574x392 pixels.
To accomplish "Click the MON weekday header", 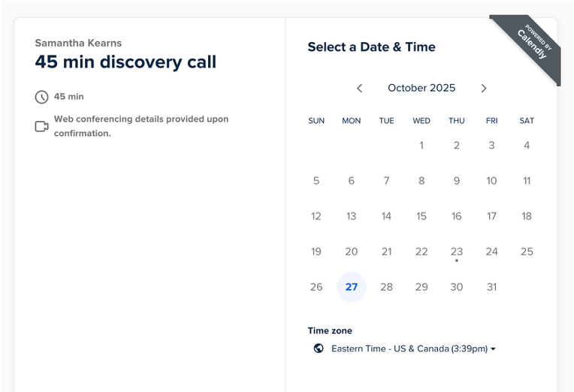I will tap(352, 121).
